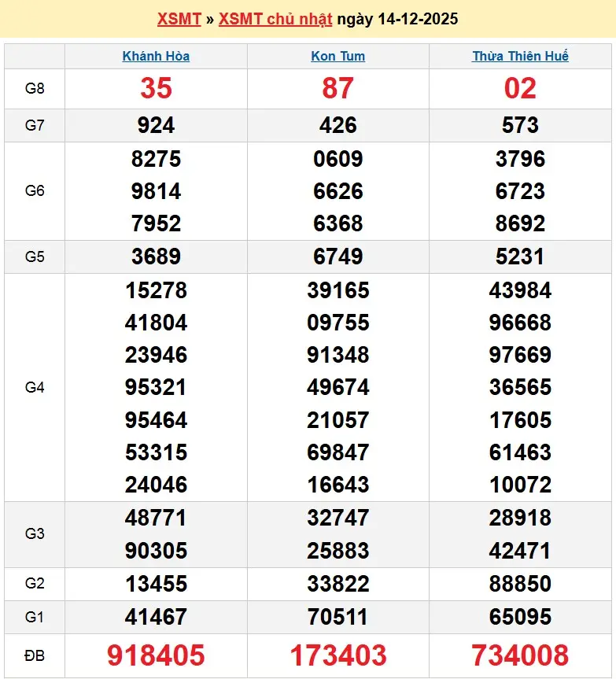Screen dimensions: 616x679
Task: Click the G4 row label
Action: click(35, 387)
